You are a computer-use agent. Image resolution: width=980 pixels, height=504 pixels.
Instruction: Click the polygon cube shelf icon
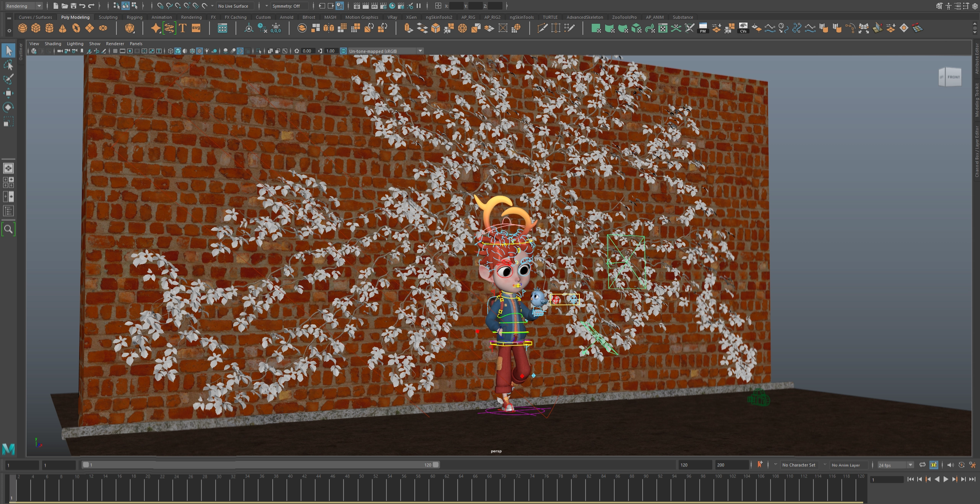(36, 28)
